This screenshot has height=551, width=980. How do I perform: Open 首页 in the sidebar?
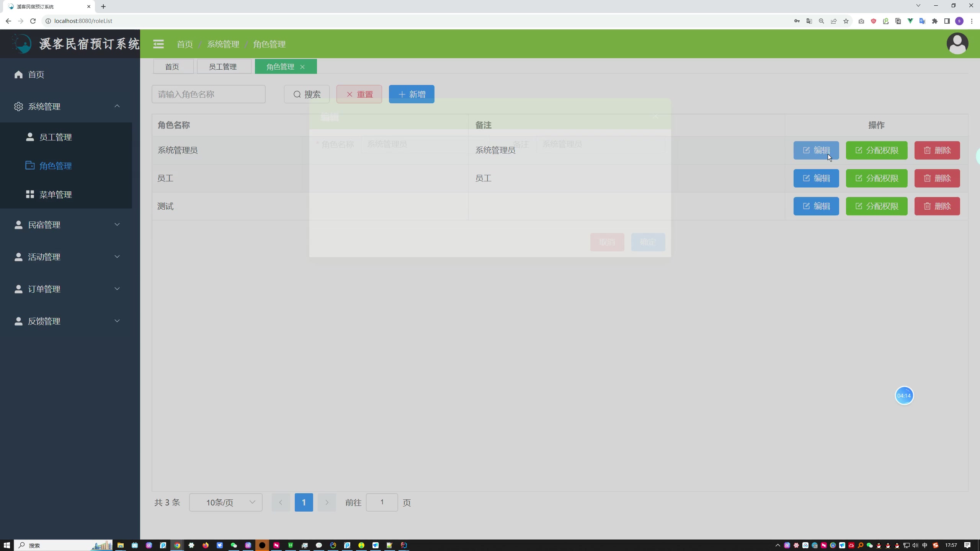point(66,75)
